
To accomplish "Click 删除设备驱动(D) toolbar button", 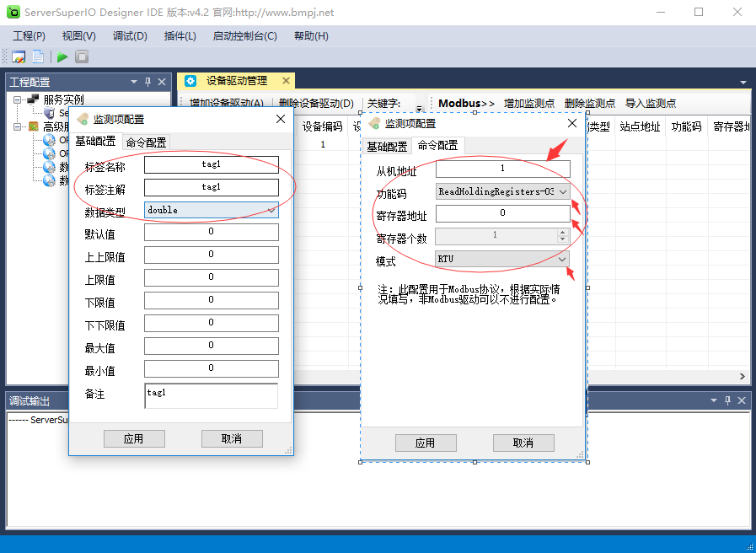I will pos(316,103).
